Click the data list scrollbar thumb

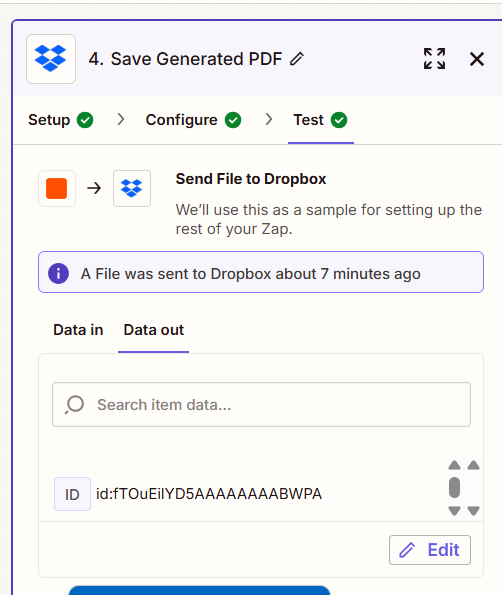click(454, 488)
